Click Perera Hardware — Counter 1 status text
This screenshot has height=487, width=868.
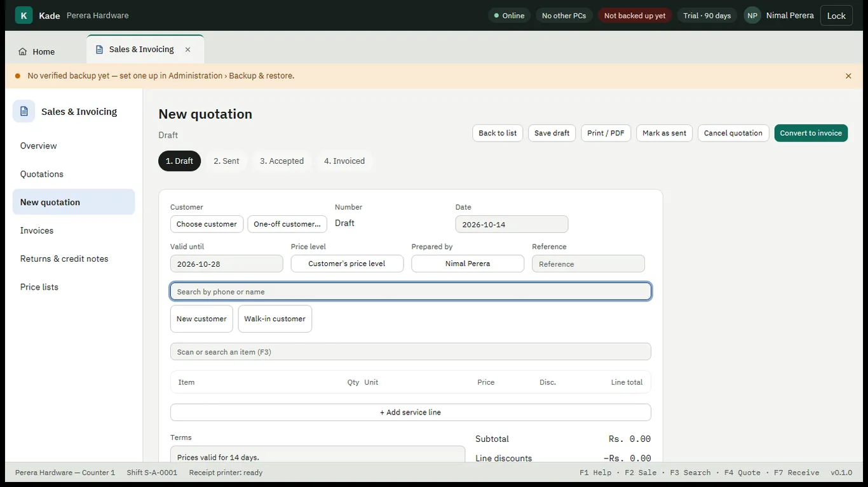click(x=65, y=472)
